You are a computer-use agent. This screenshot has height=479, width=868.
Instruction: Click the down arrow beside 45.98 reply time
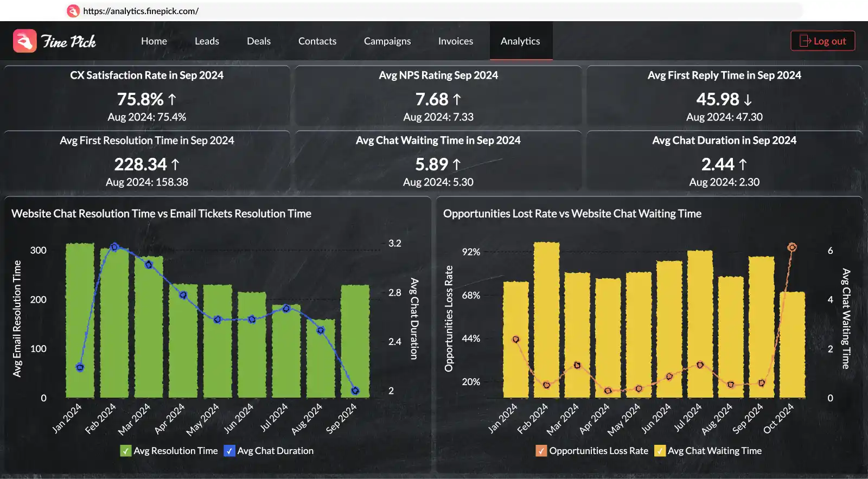[748, 100]
